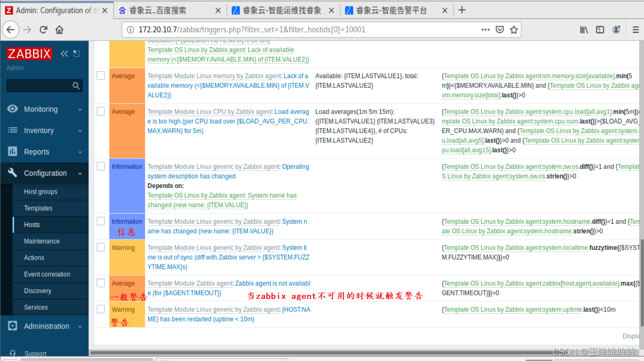Switch to the 睿象云-智能告警平台 tab
The width and height of the screenshot is (644, 361).
[x=397, y=10]
